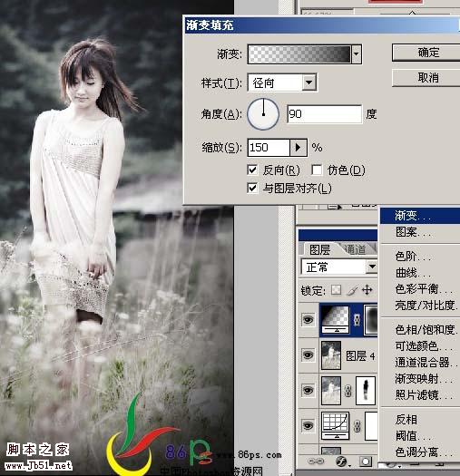Image resolution: width=460 pixels, height=476 pixels.
Task: Toggle lock position move icon
Action: click(x=367, y=290)
